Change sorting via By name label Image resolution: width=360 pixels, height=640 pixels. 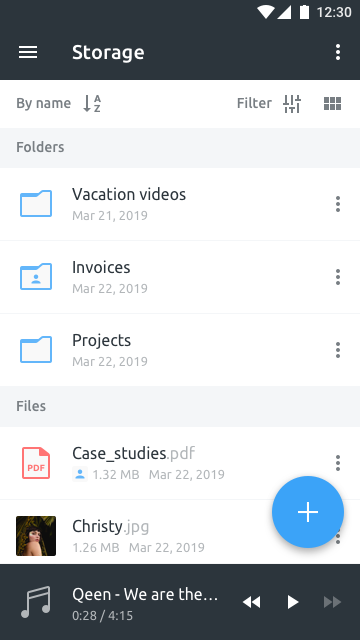[x=44, y=103]
